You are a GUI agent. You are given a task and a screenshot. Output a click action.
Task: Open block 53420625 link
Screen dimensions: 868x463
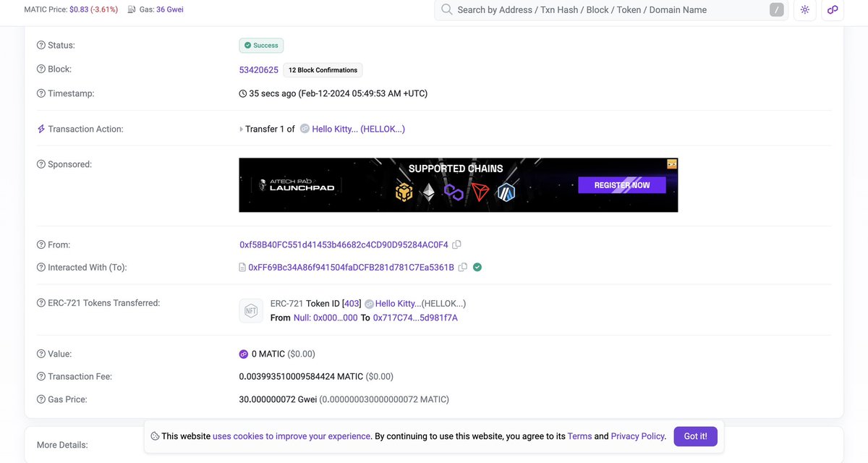(259, 70)
